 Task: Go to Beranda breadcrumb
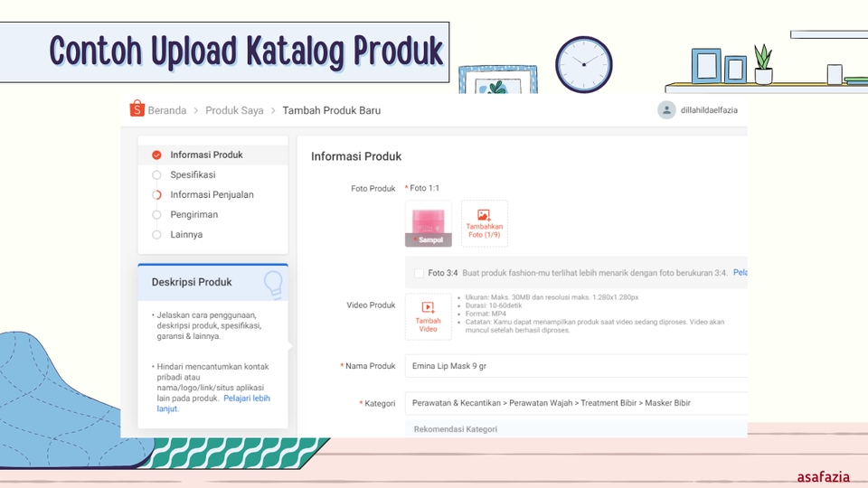[x=167, y=110]
